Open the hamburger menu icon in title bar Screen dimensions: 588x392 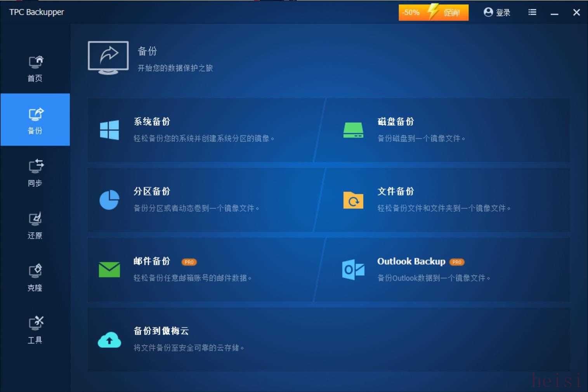coord(532,12)
